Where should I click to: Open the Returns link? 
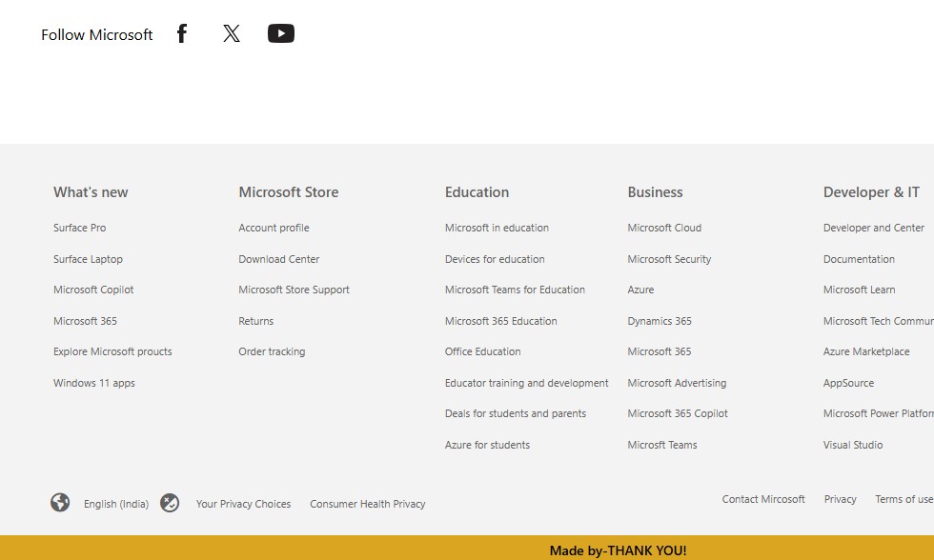point(256,321)
